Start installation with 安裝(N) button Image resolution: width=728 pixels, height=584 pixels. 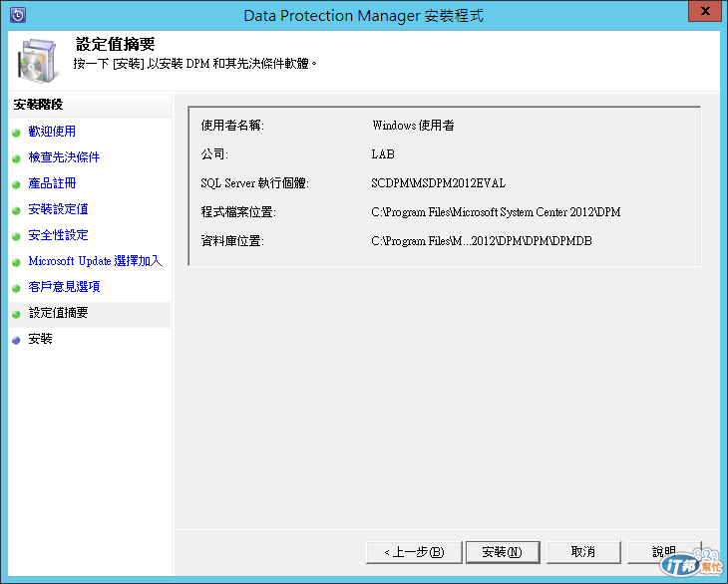pos(503,552)
